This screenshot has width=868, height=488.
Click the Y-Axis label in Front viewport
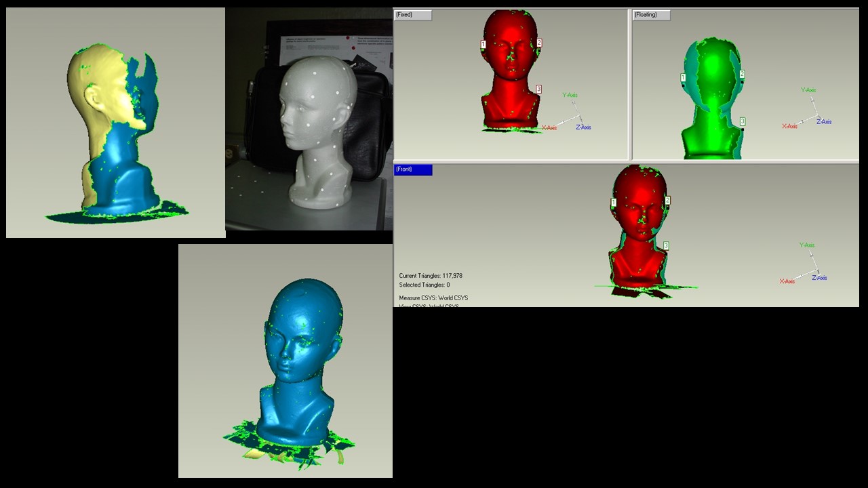pyautogui.click(x=807, y=245)
